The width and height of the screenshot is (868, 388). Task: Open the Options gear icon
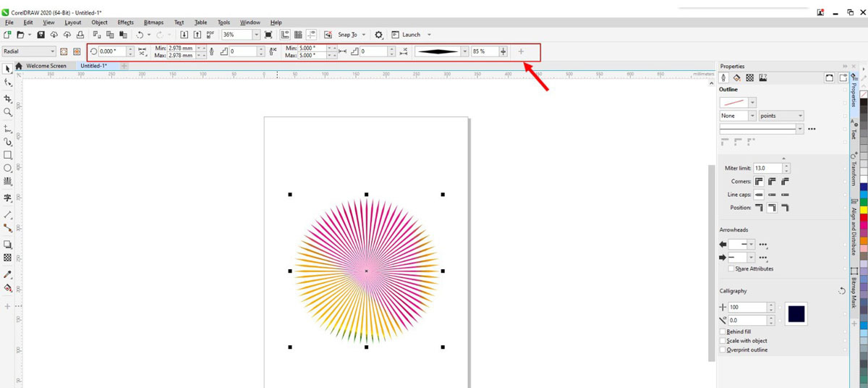pyautogui.click(x=378, y=35)
